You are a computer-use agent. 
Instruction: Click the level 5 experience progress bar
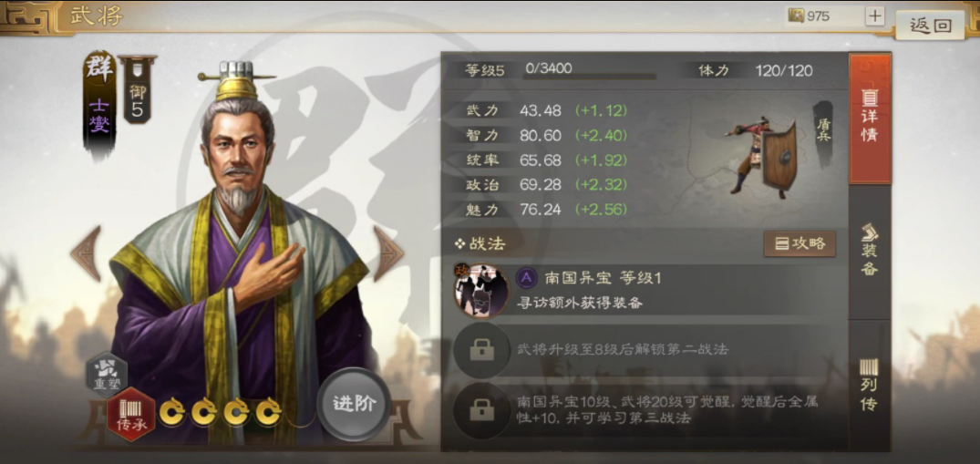click(589, 77)
